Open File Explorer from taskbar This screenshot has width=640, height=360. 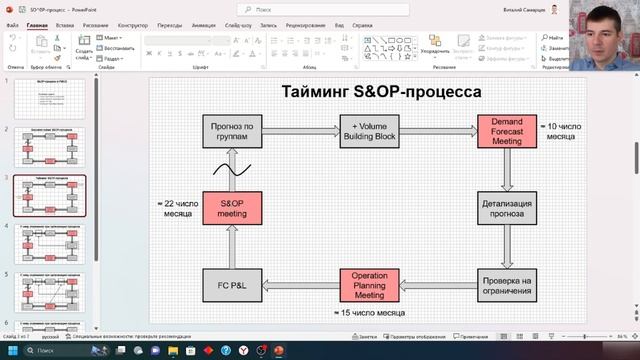173,351
